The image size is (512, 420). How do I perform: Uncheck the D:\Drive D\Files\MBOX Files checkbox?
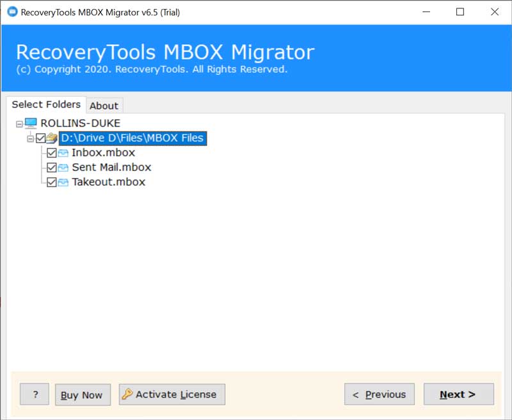click(40, 138)
